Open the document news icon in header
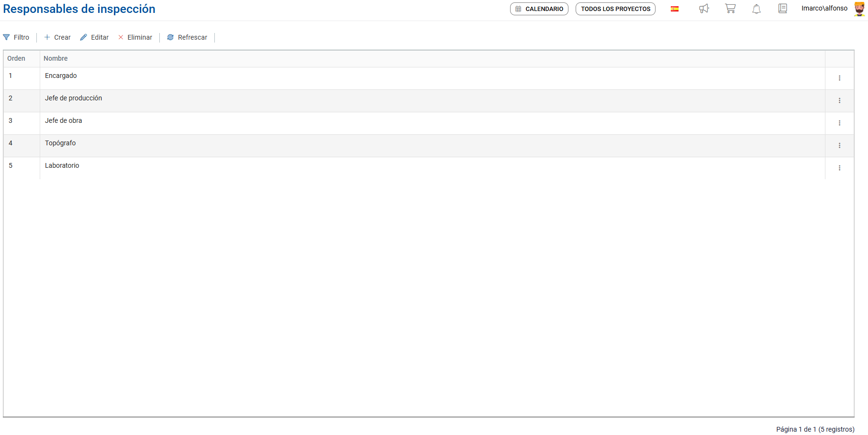Image resolution: width=868 pixels, height=435 pixels. tap(783, 9)
